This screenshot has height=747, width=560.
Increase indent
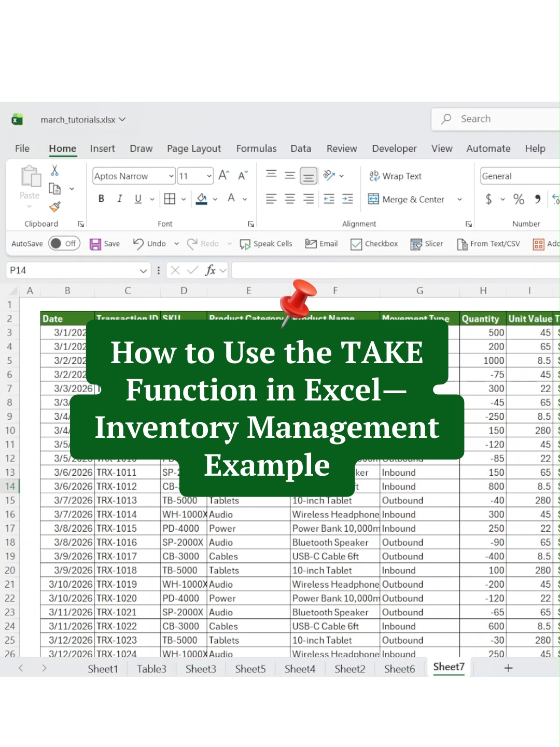tap(347, 199)
